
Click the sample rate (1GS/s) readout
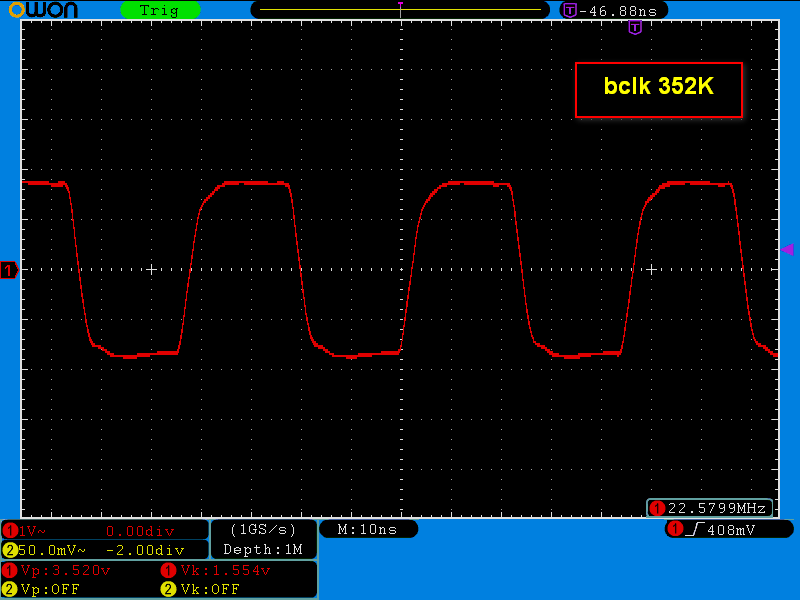tap(263, 530)
